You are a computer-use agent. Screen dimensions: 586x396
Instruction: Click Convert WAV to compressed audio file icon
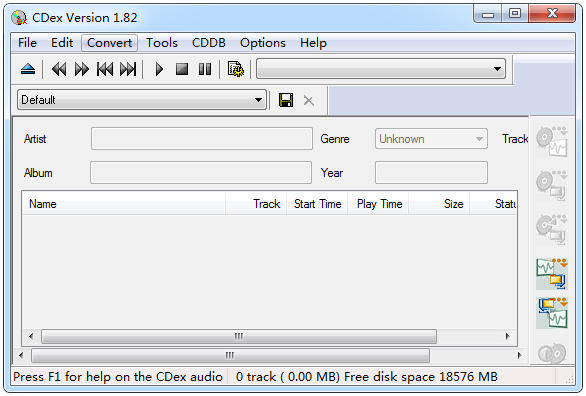(x=552, y=274)
